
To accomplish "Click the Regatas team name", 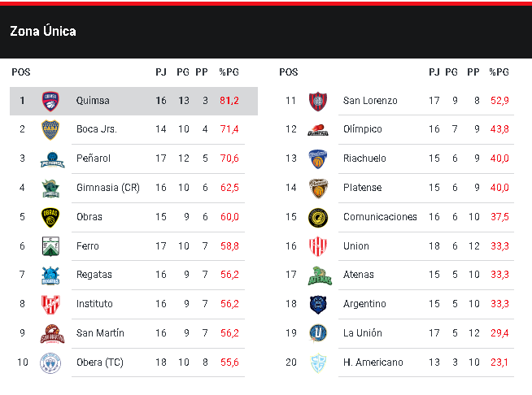I will click(x=94, y=276).
